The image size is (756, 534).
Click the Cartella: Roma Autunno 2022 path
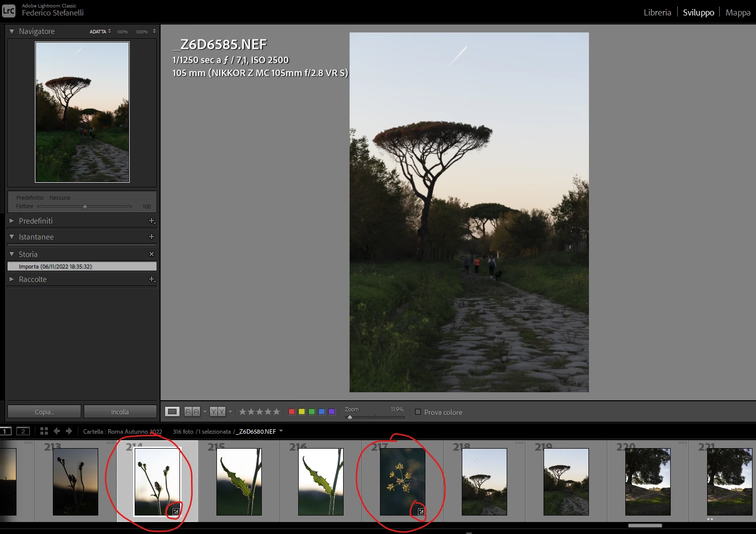pyautogui.click(x=123, y=431)
